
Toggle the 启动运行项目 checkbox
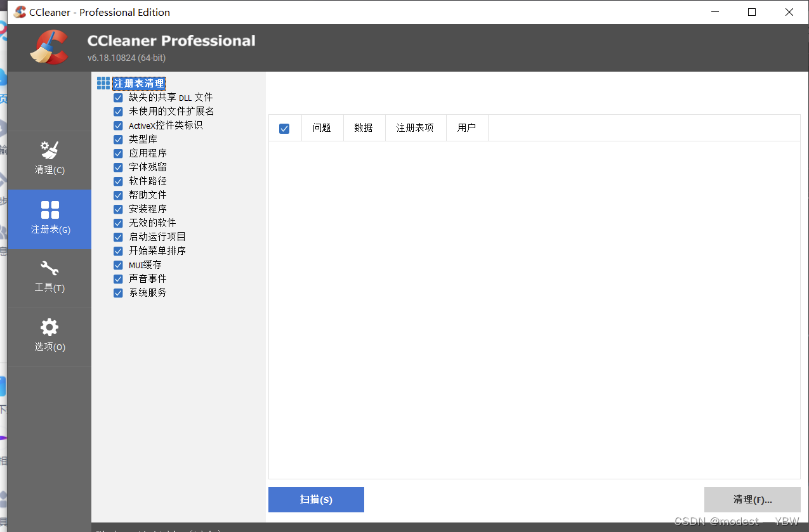[x=118, y=237]
